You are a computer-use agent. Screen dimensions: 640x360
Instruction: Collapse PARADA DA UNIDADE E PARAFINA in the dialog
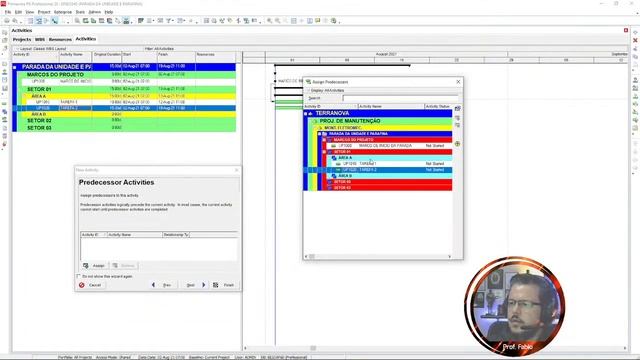tap(320, 134)
